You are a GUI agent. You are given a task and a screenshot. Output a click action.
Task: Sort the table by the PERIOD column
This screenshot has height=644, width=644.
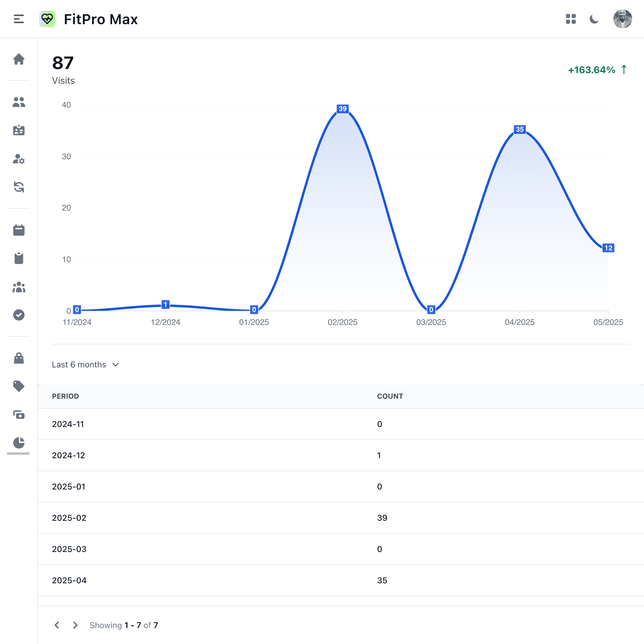pyautogui.click(x=65, y=396)
